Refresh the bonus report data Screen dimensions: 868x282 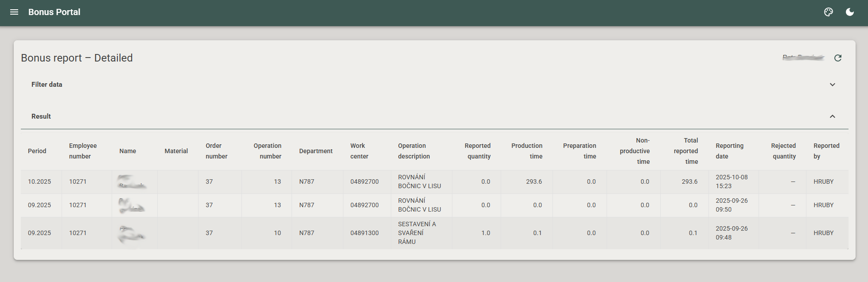point(837,58)
